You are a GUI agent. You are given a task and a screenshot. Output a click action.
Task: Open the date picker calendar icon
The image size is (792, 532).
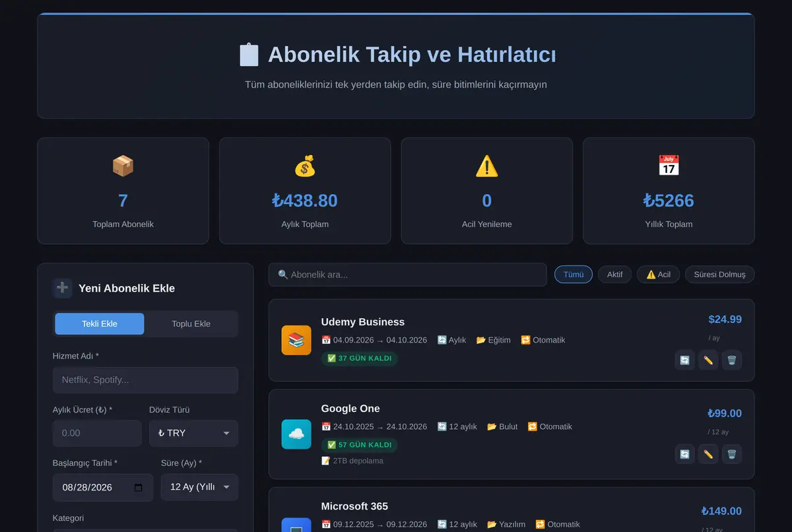pos(138,488)
